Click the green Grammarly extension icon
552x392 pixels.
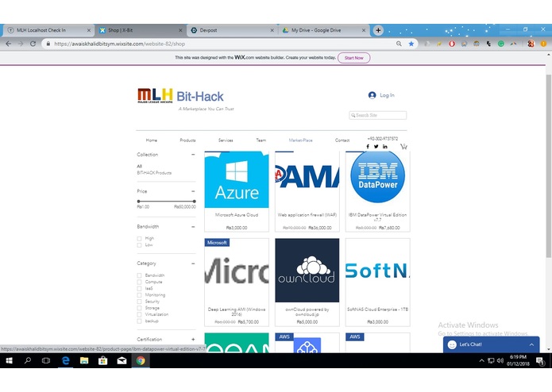tap(501, 44)
